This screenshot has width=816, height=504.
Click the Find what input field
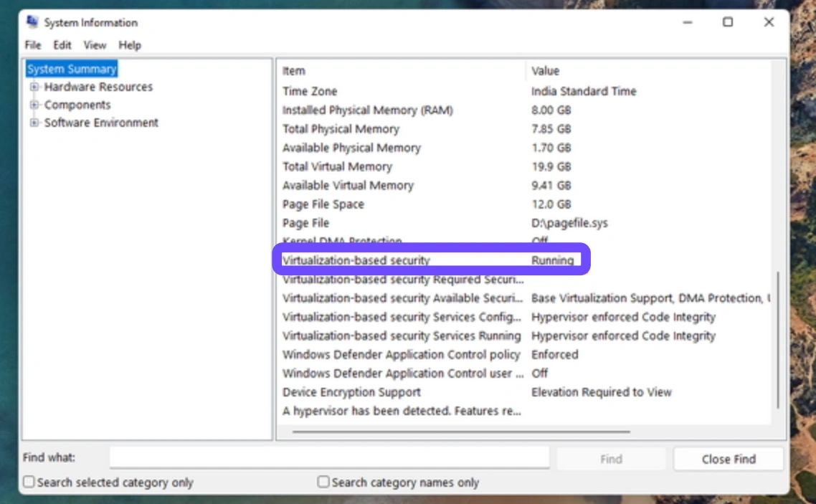click(x=329, y=458)
